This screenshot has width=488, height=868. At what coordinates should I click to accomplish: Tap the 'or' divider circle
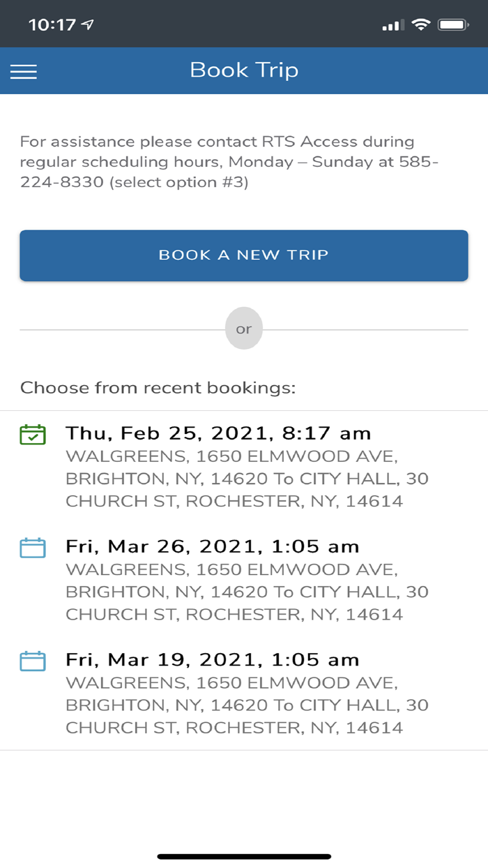point(244,328)
